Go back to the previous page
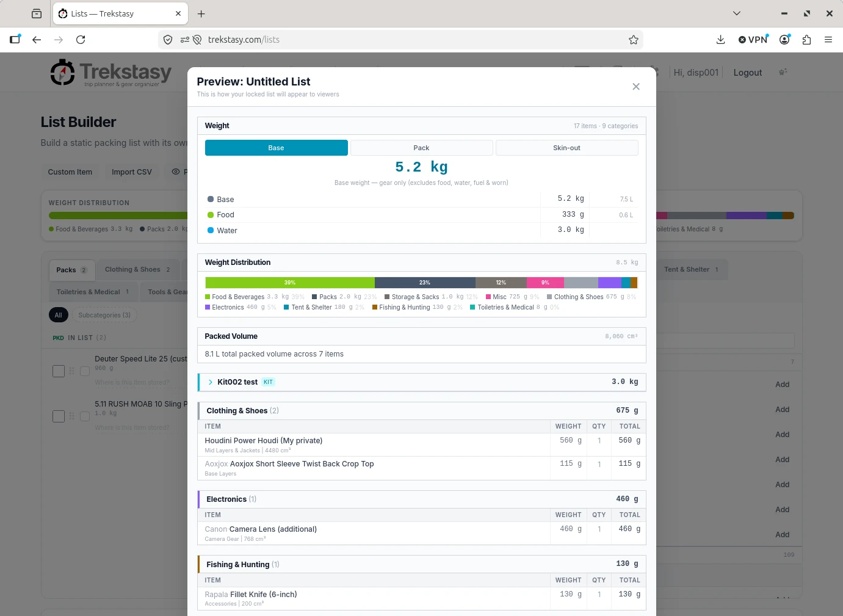Screen dimensions: 843x616 (37, 40)
